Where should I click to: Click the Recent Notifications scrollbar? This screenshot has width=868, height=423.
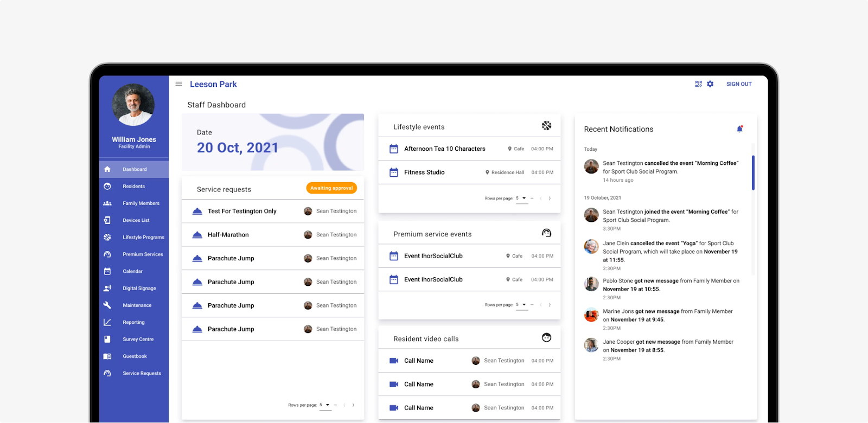point(753,172)
